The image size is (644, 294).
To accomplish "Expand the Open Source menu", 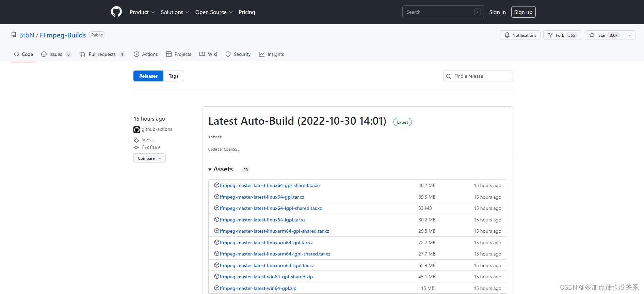I will pyautogui.click(x=214, y=12).
